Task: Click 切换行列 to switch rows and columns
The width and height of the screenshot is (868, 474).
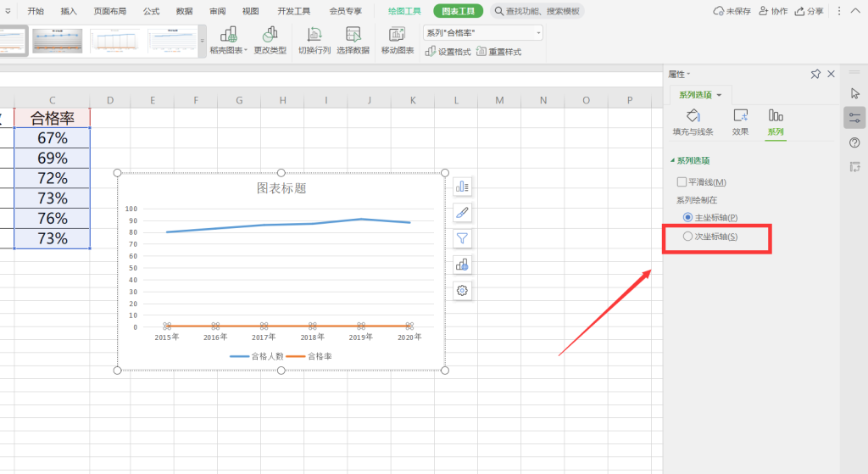Action: [314, 41]
